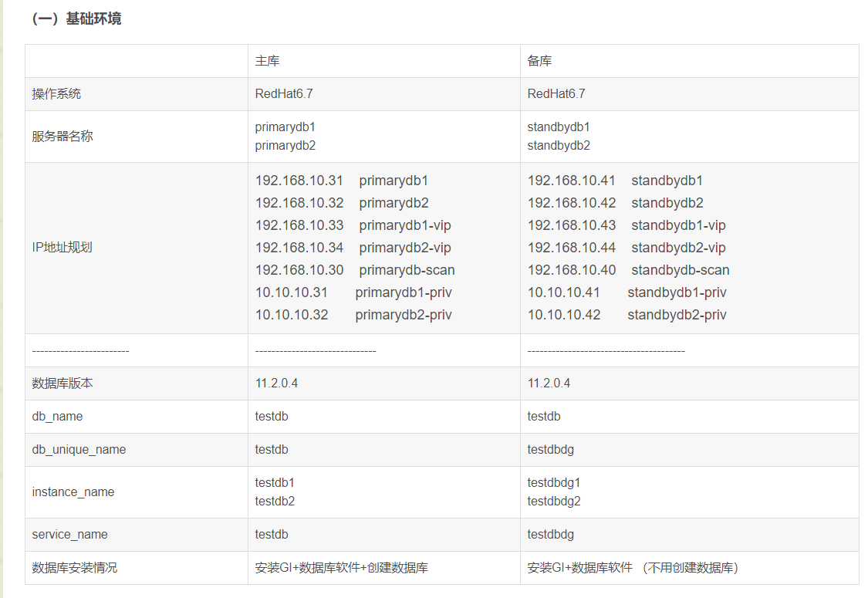Click the primarydb1-vip address line
Viewport: 868px width, 598px height.
(353, 225)
